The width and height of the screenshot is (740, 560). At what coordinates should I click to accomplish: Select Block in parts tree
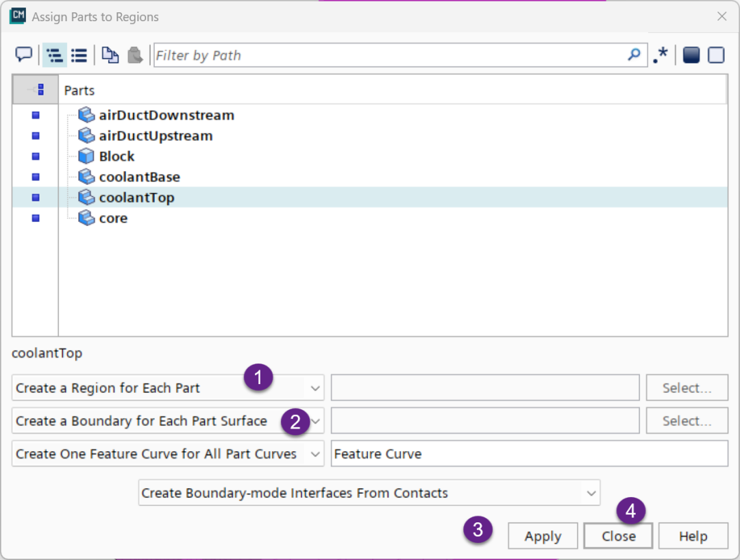tap(116, 156)
